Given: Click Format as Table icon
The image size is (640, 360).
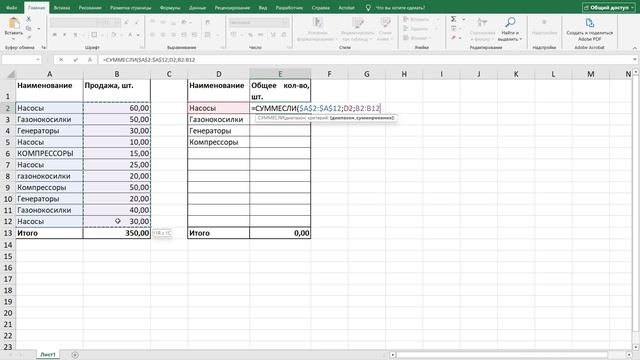Looking at the screenshot, I should pyautogui.click(x=358, y=23).
